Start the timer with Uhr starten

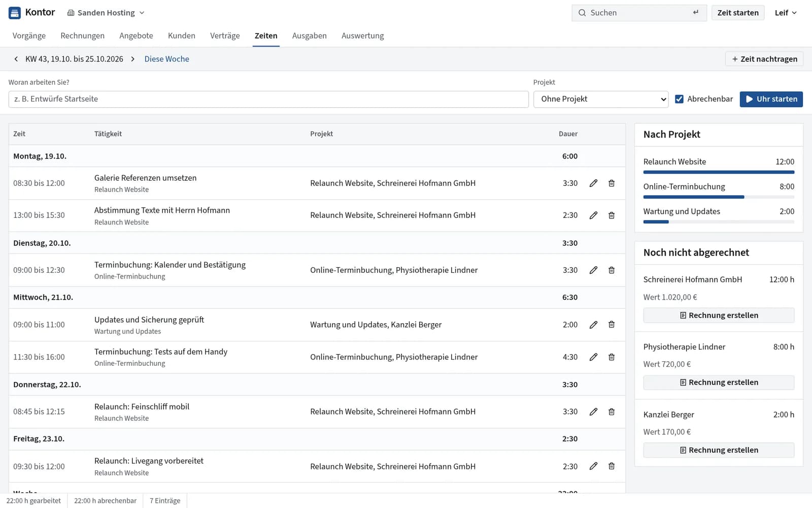771,99
